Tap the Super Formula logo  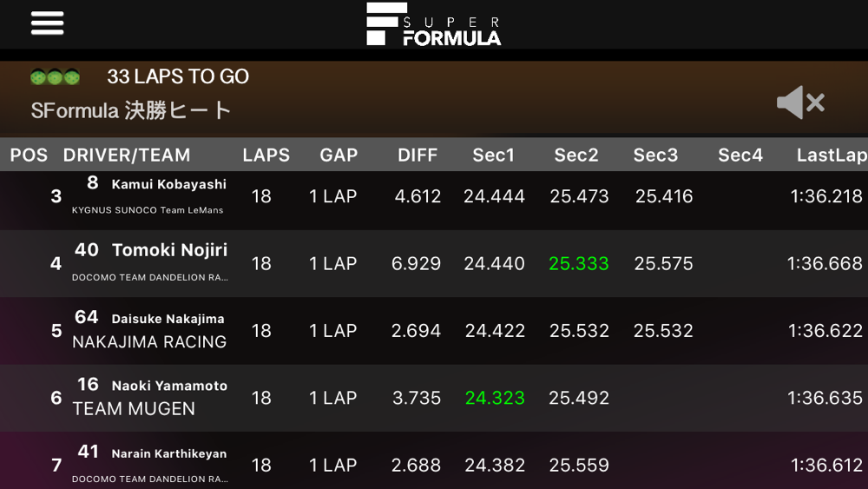click(x=433, y=24)
